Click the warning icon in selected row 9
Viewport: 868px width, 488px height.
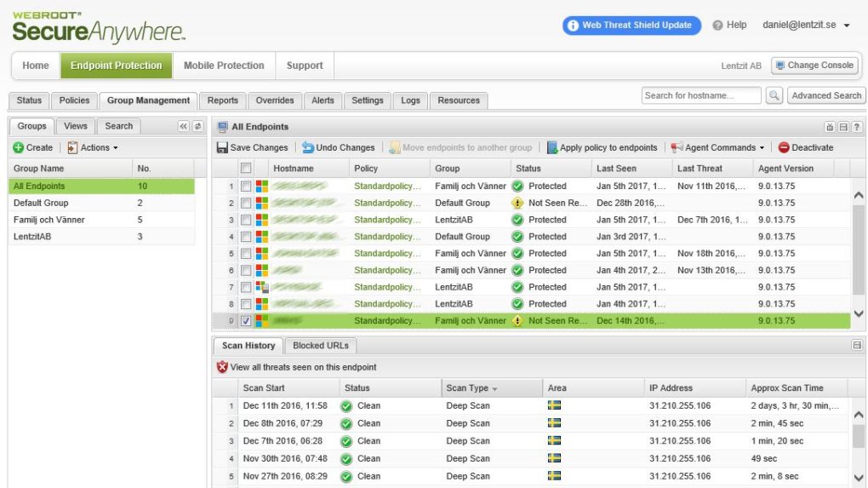point(517,321)
